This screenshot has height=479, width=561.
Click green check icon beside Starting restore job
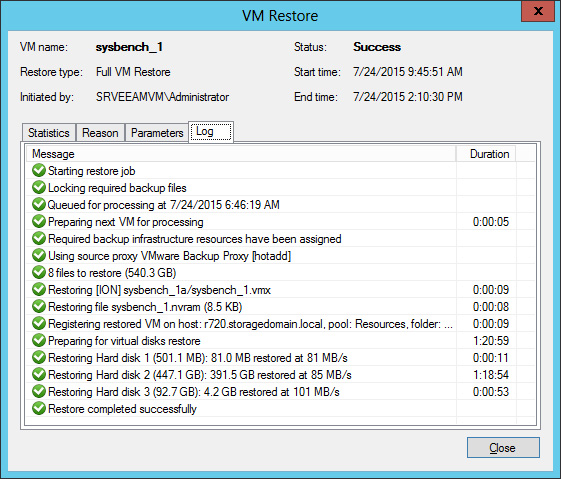tap(39, 171)
